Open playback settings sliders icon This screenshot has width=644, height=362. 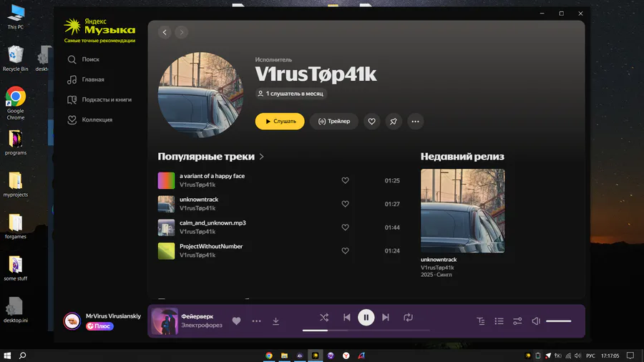pyautogui.click(x=517, y=321)
